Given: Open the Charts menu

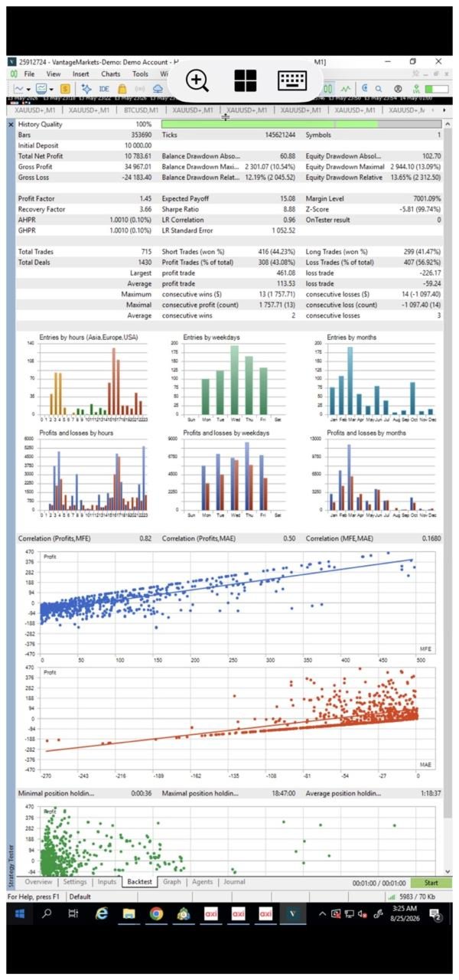Looking at the screenshot, I should pyautogui.click(x=110, y=74).
